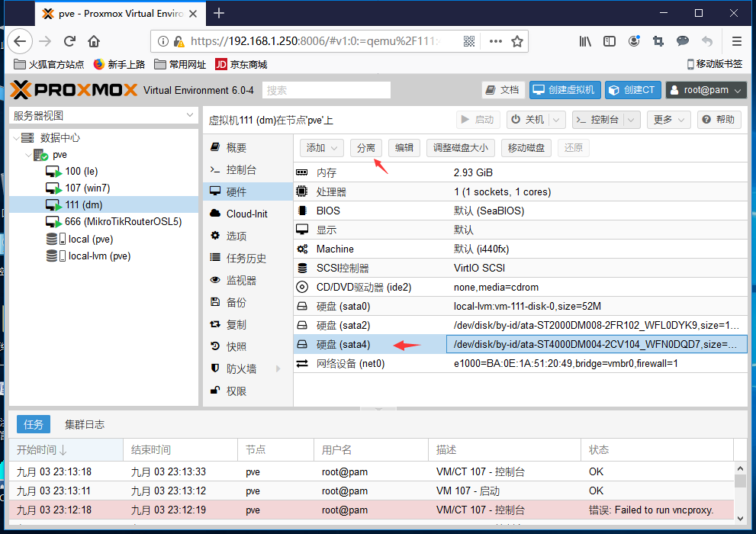The height and width of the screenshot is (534, 756).
Task: Open the 京东商城 bookmark
Action: (241, 65)
